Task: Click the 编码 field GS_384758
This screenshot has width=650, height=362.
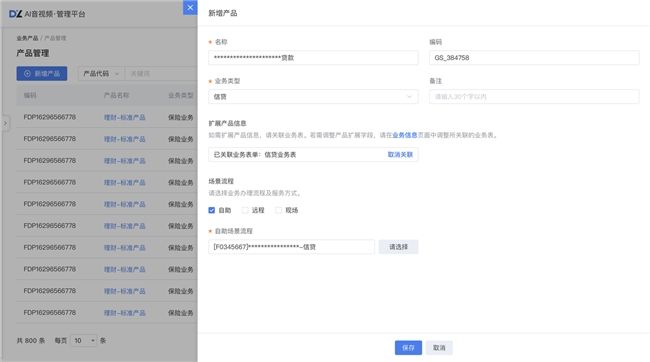Action: (534, 58)
